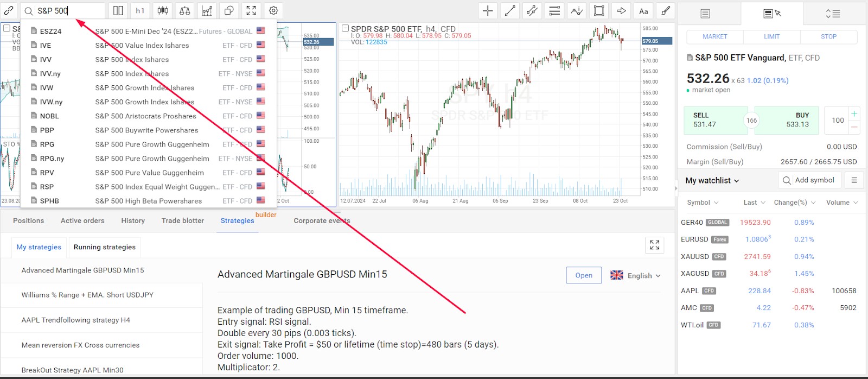Open the Corporate events tab
The height and width of the screenshot is (379, 868).
click(x=322, y=220)
